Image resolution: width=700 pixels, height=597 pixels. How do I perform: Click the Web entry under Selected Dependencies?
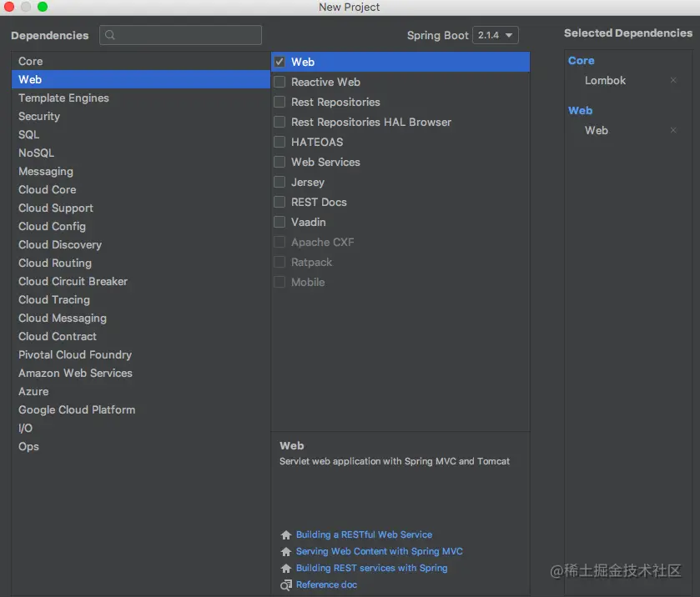tap(597, 130)
